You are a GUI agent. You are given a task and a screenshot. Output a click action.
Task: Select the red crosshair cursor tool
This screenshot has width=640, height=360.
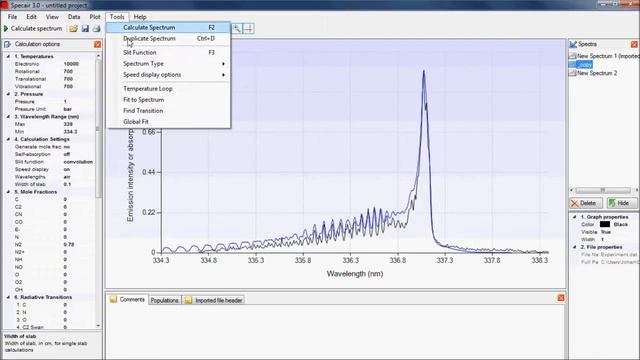coord(249,28)
